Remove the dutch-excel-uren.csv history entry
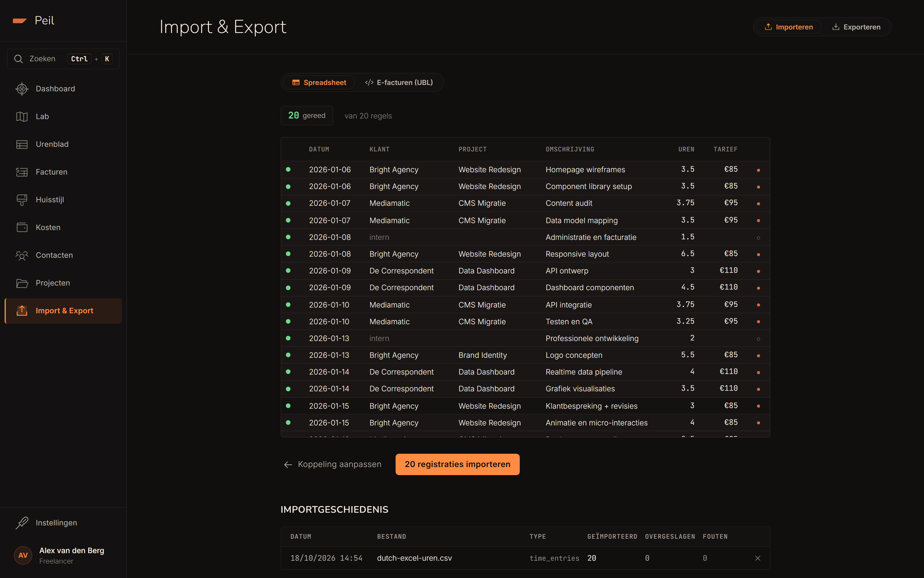Screen dimensions: 924x578 click(x=757, y=558)
